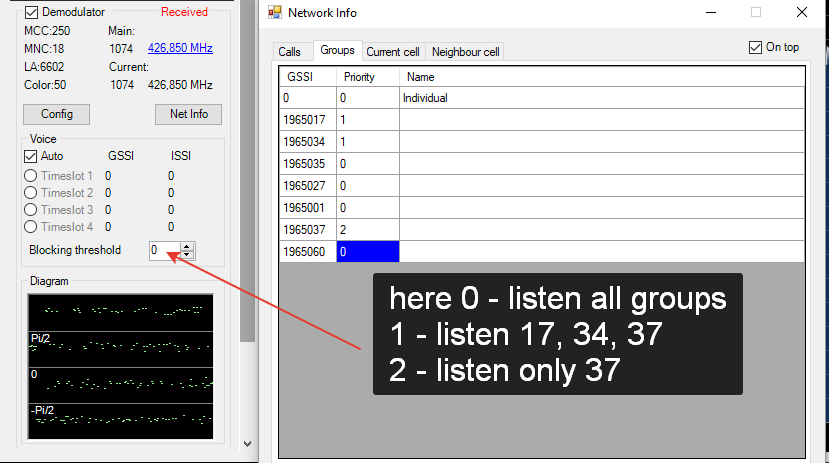The image size is (829, 463).
Task: Uncheck the On top checkbox
Action: (755, 47)
